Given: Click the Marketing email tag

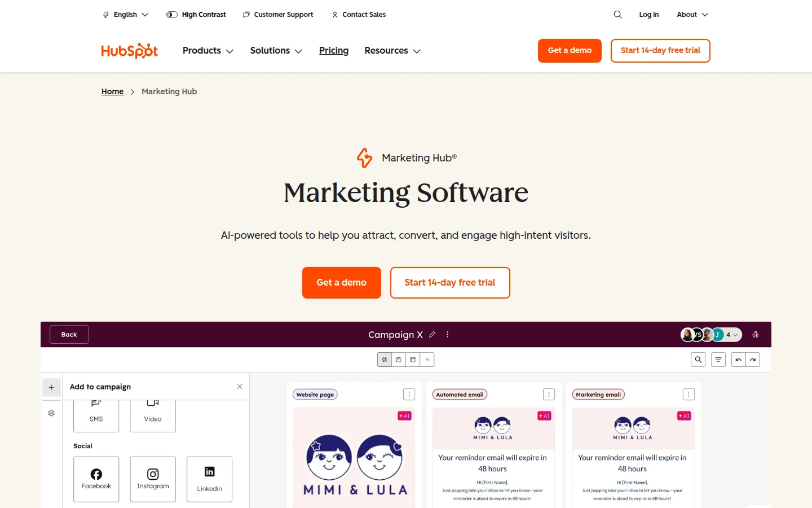Looking at the screenshot, I should (x=598, y=395).
